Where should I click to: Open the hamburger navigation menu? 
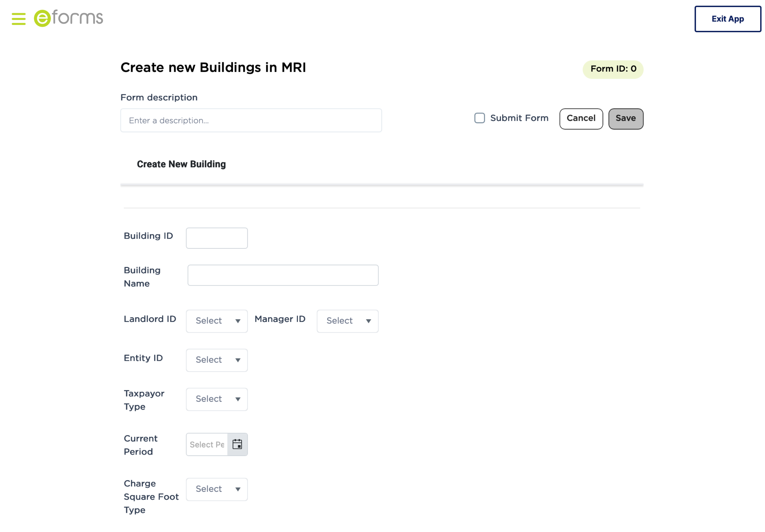click(x=18, y=19)
